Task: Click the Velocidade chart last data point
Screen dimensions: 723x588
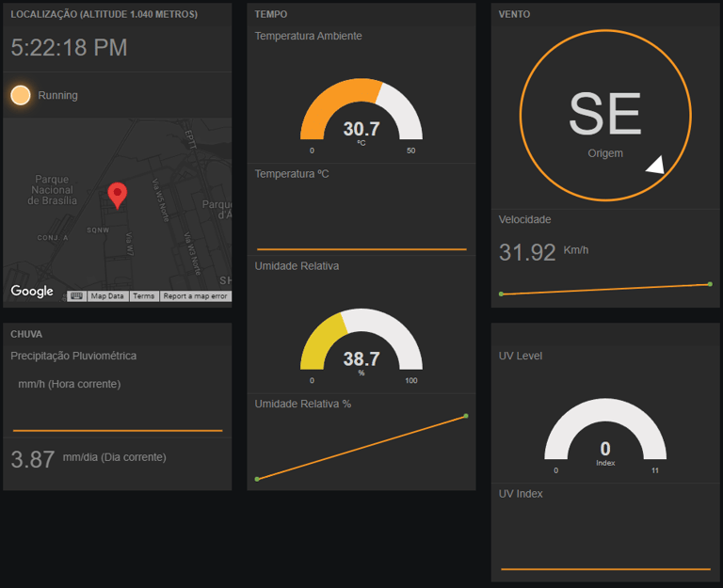Action: click(710, 284)
